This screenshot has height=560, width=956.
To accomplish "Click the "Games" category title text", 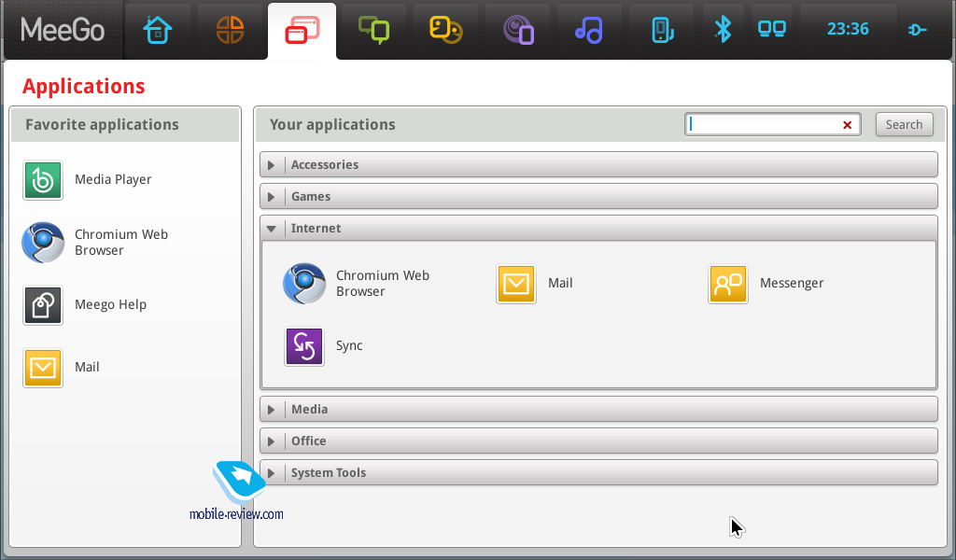I will coord(311,197).
